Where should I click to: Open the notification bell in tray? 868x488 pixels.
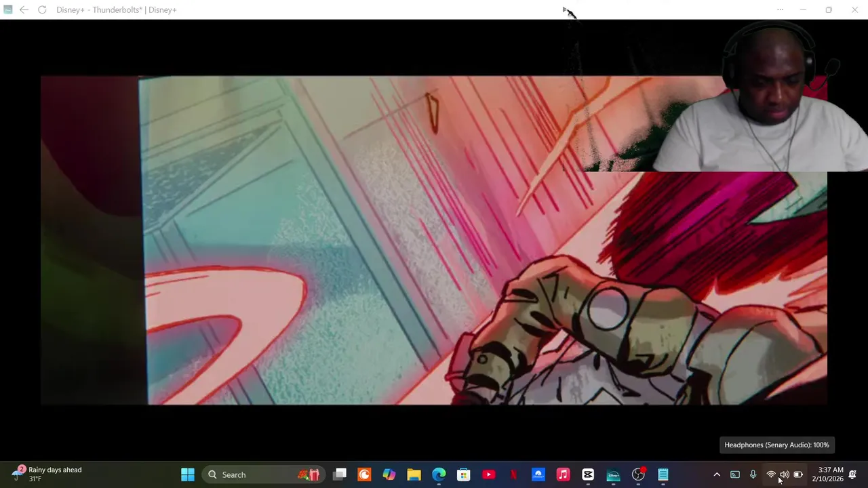click(x=852, y=474)
